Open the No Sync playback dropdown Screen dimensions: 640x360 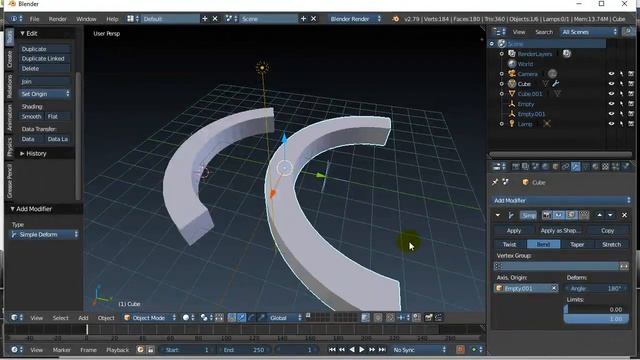pyautogui.click(x=418, y=350)
